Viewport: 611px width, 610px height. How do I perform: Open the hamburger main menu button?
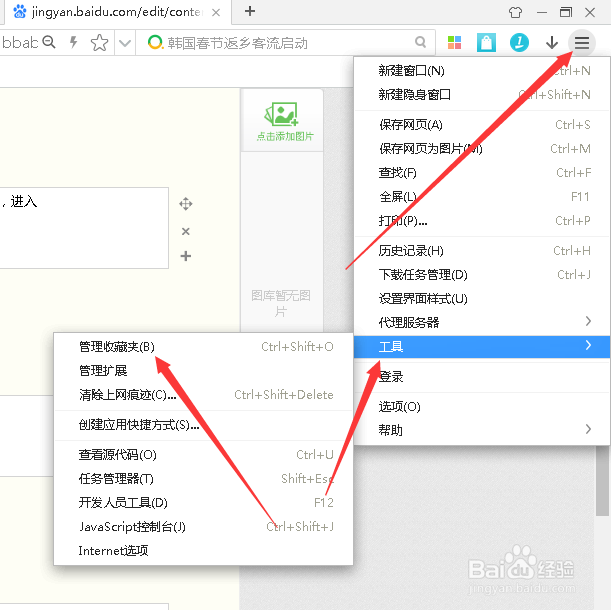[581, 42]
